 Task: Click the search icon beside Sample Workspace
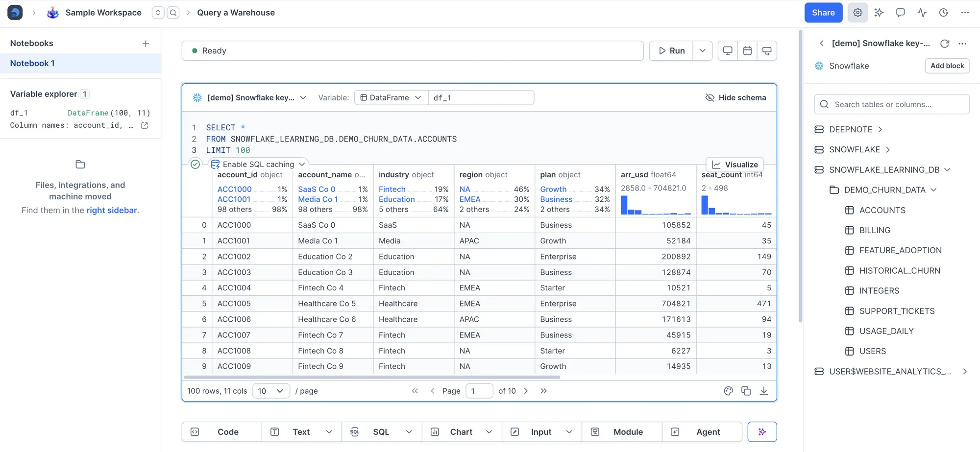point(173,13)
